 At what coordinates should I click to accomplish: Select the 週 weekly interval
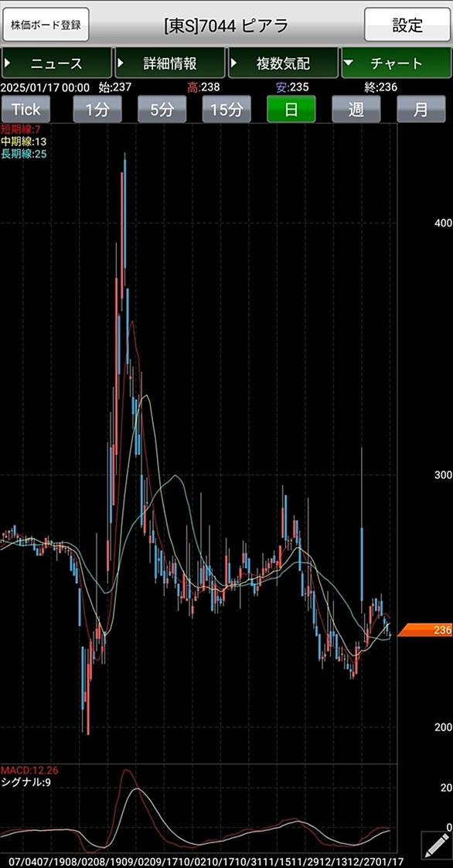click(356, 109)
